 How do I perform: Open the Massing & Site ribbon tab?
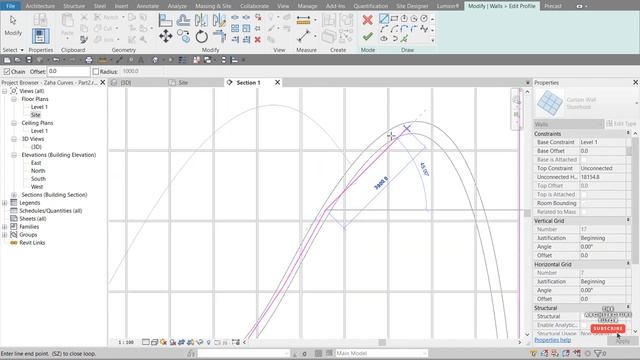213,6
